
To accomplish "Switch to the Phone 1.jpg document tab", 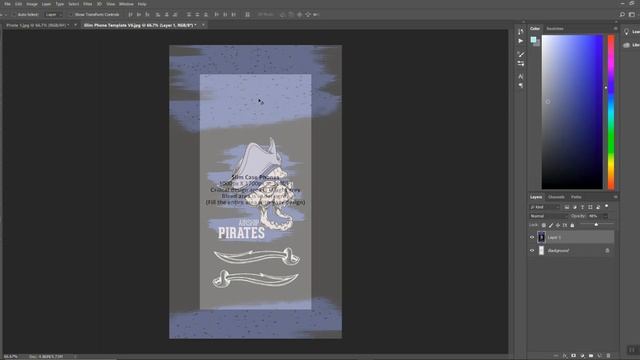I will pyautogui.click(x=37, y=25).
